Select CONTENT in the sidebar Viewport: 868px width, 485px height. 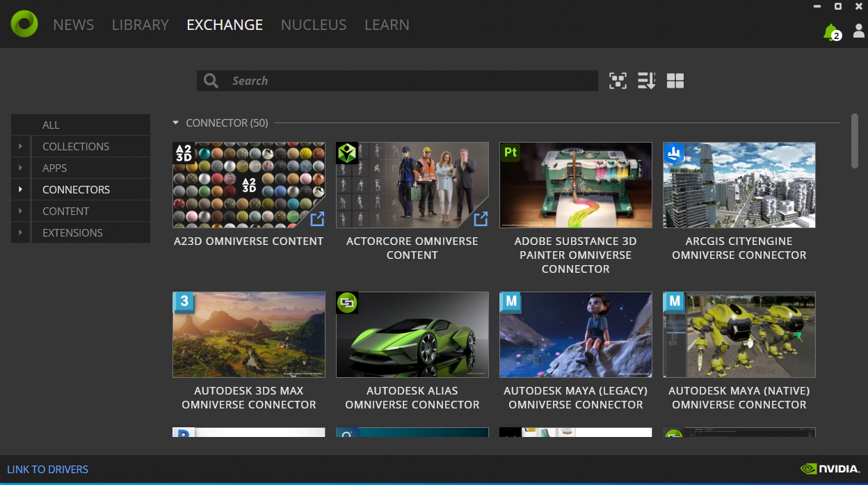pyautogui.click(x=90, y=211)
